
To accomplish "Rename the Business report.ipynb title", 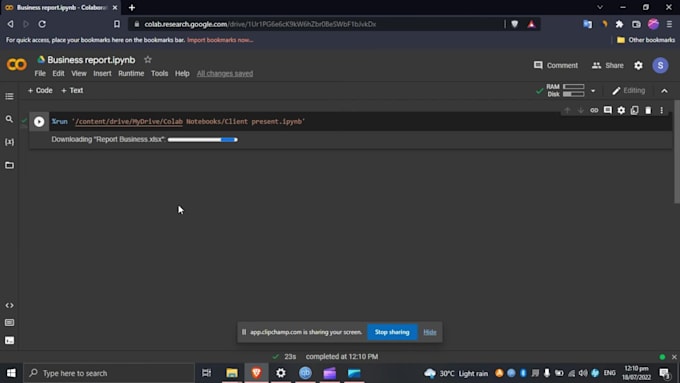I will (x=91, y=60).
